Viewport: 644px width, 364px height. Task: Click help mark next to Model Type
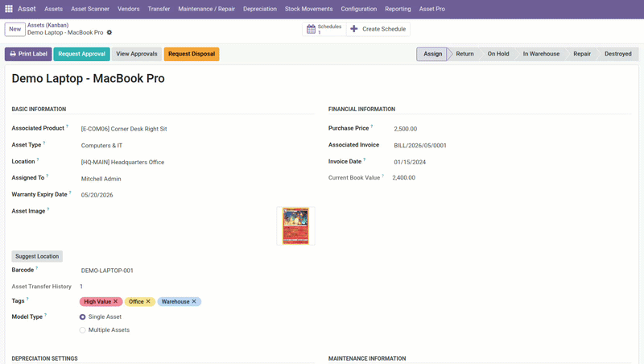click(x=46, y=315)
